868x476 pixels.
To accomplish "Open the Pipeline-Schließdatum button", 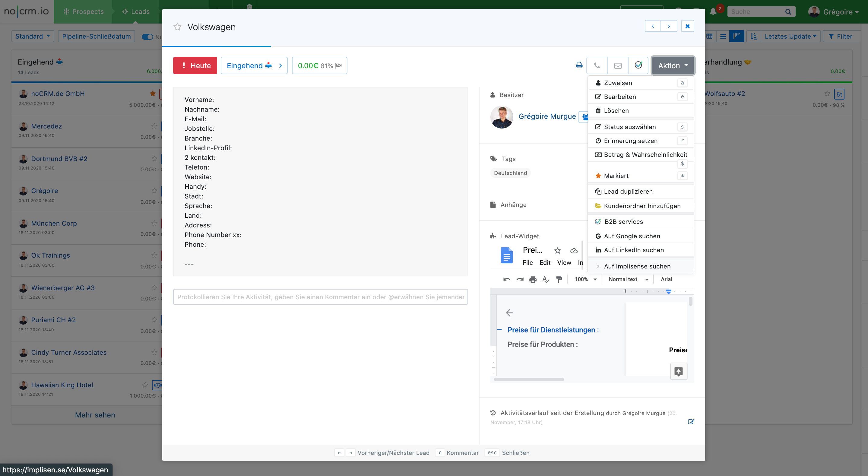I will 97,36.
